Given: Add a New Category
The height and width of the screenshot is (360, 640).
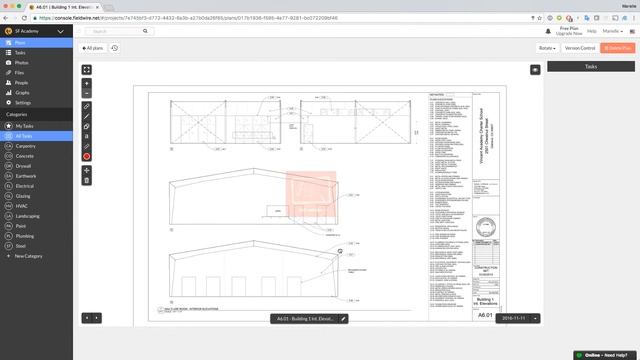Looking at the screenshot, I should tap(36, 256).
